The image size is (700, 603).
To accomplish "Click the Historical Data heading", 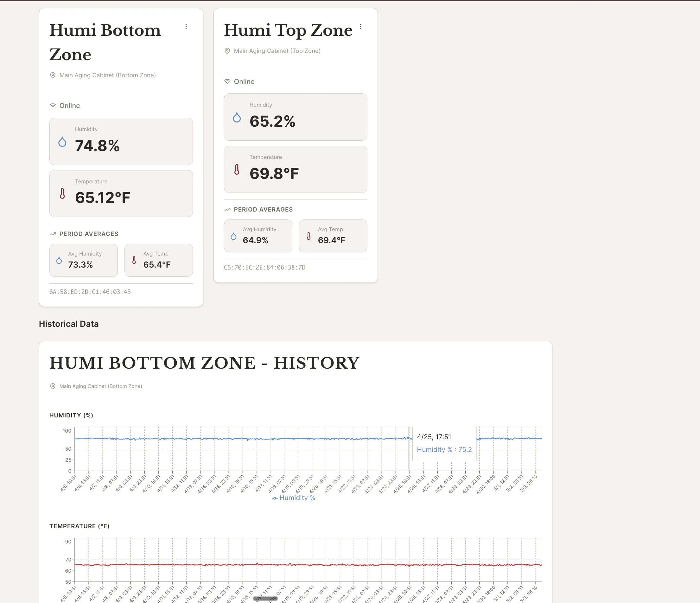I will [69, 324].
